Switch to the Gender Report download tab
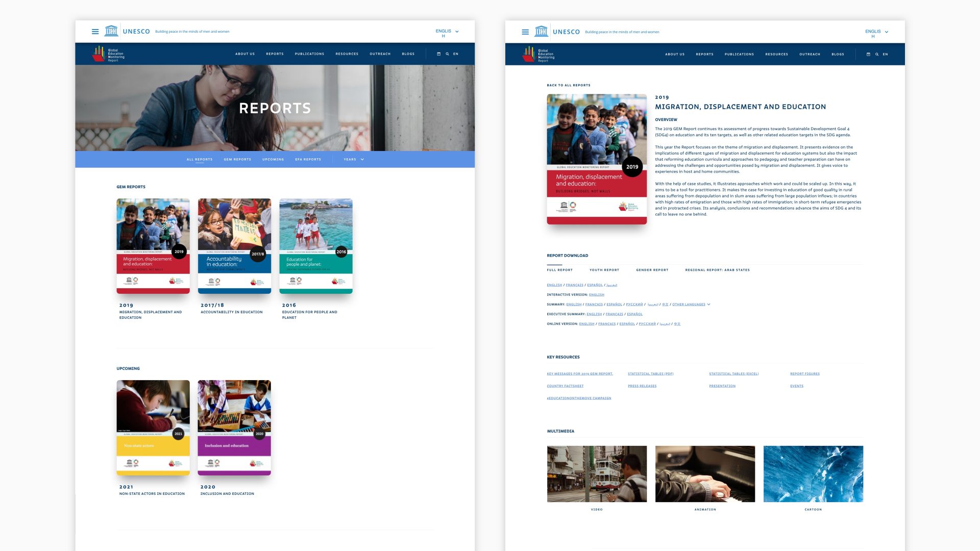The height and width of the screenshot is (551, 980). click(652, 270)
